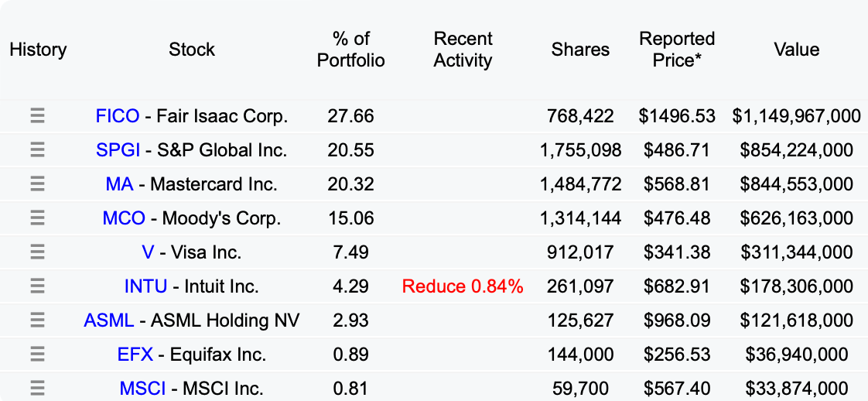Open history icon for Equifax row
The height and width of the screenshot is (401, 868).
(37, 355)
